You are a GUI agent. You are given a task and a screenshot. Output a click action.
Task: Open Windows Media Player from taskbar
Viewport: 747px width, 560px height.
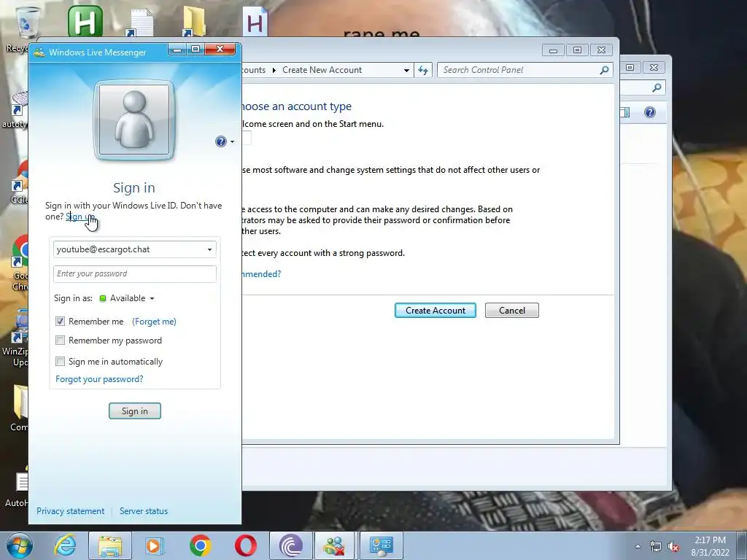tap(154, 545)
